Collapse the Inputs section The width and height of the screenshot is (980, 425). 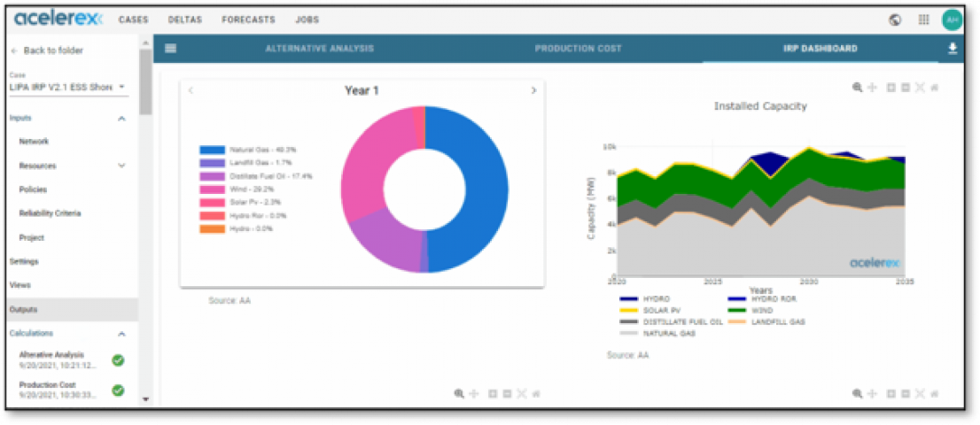121,118
